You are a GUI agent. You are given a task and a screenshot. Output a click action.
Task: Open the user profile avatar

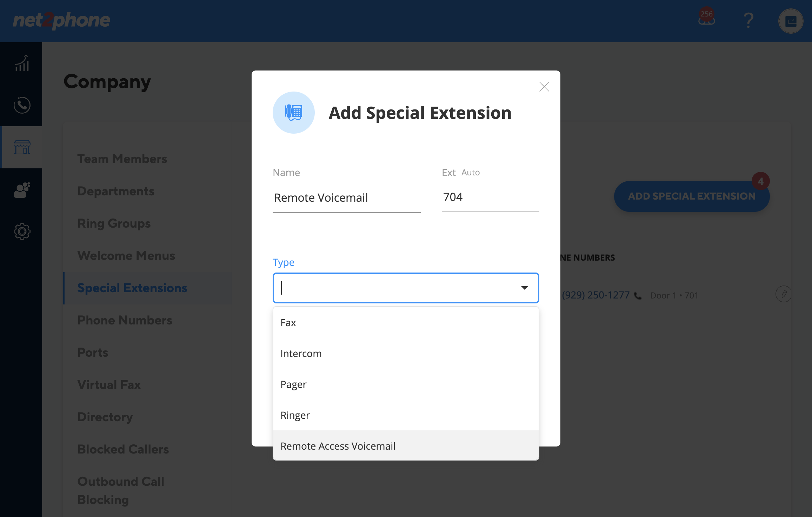pyautogui.click(x=791, y=21)
